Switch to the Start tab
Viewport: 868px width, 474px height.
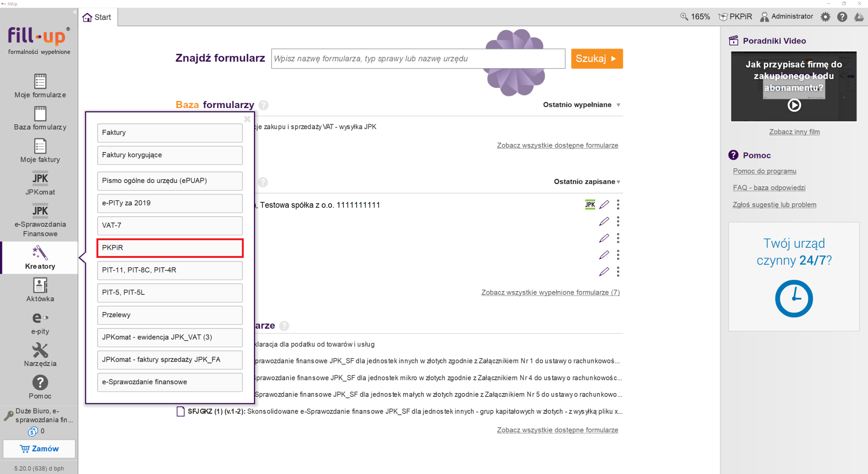pyautogui.click(x=97, y=17)
